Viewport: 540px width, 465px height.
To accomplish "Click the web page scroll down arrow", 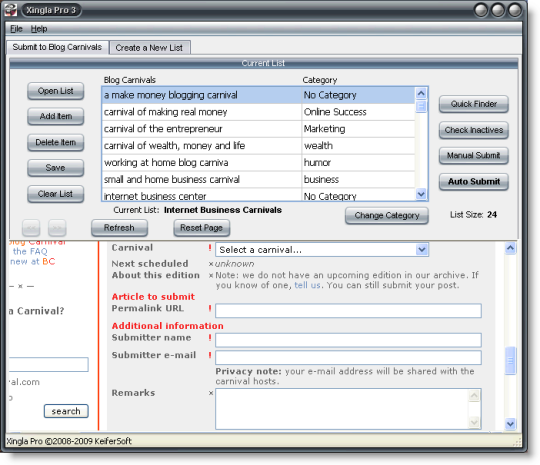I will [510, 424].
